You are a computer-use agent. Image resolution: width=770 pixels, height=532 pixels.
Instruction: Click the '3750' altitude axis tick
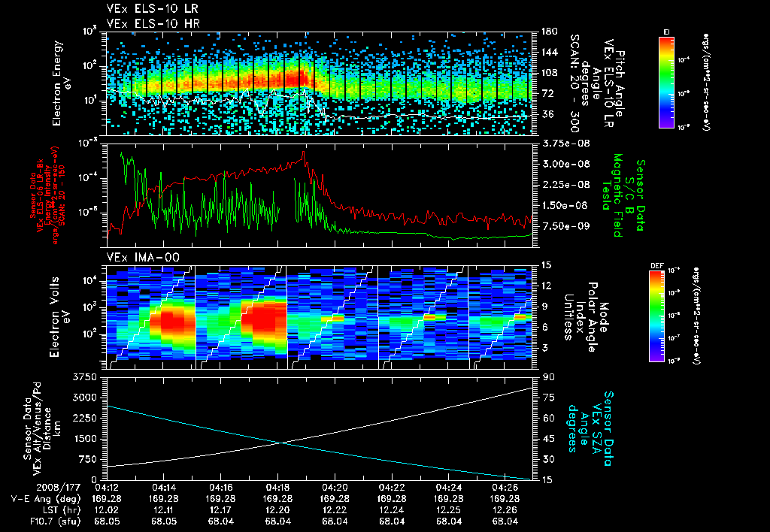[85, 377]
